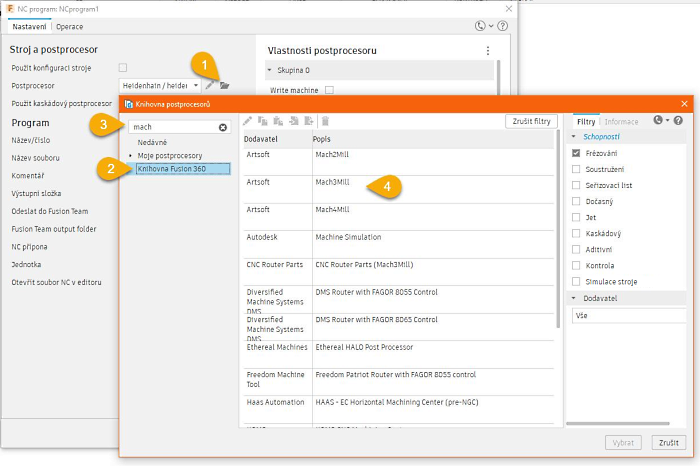700x466 pixels.
Task: Select DMS Router with FAGOR 8065 Control
Action: click(x=398, y=327)
